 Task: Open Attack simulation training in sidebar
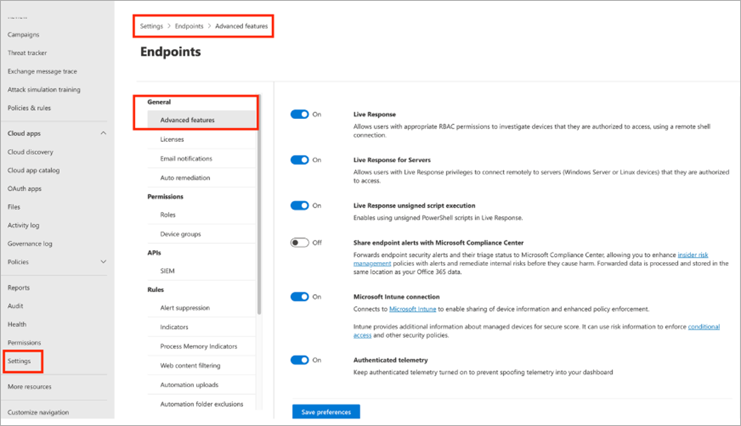coord(44,90)
